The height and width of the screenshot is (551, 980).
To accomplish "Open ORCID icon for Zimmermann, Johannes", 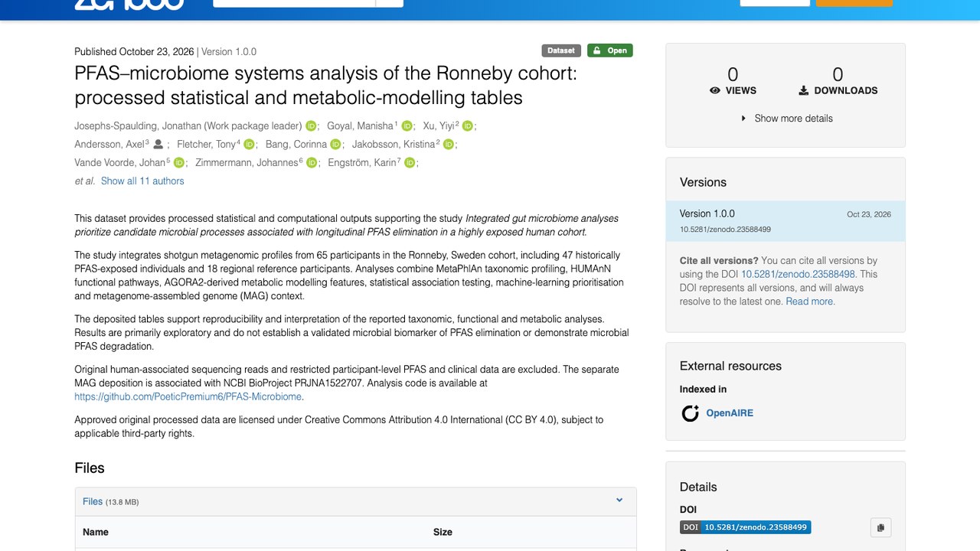I will point(312,163).
